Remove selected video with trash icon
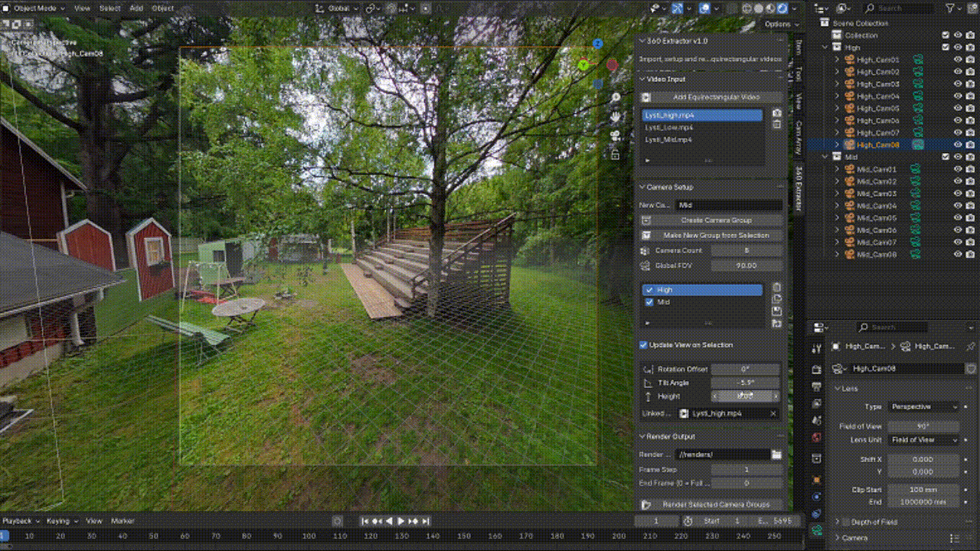The width and height of the screenshot is (980, 551). (777, 125)
